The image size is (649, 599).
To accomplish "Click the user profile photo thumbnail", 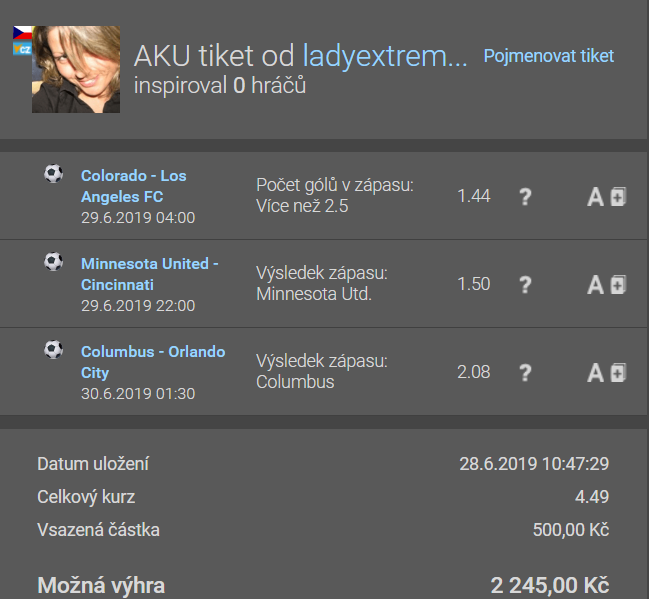I will pos(76,69).
